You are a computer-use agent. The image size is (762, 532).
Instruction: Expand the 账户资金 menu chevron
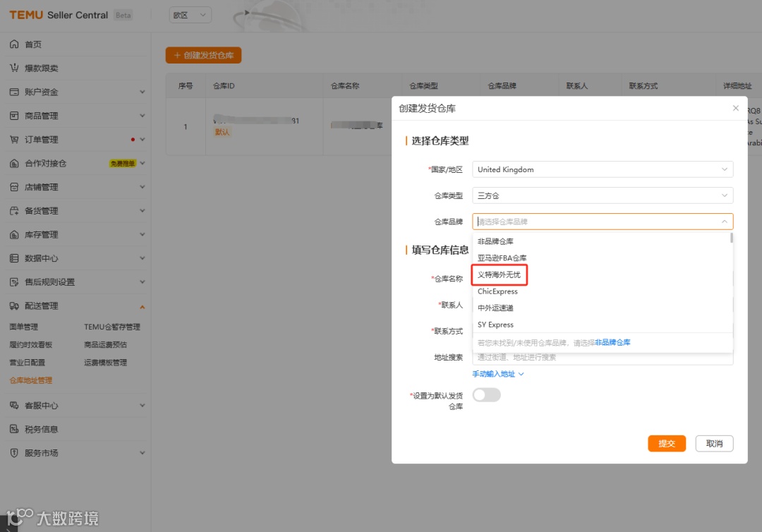point(143,92)
